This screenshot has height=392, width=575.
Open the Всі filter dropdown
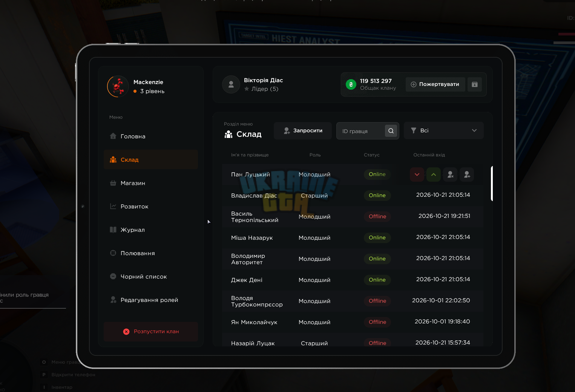[444, 130]
